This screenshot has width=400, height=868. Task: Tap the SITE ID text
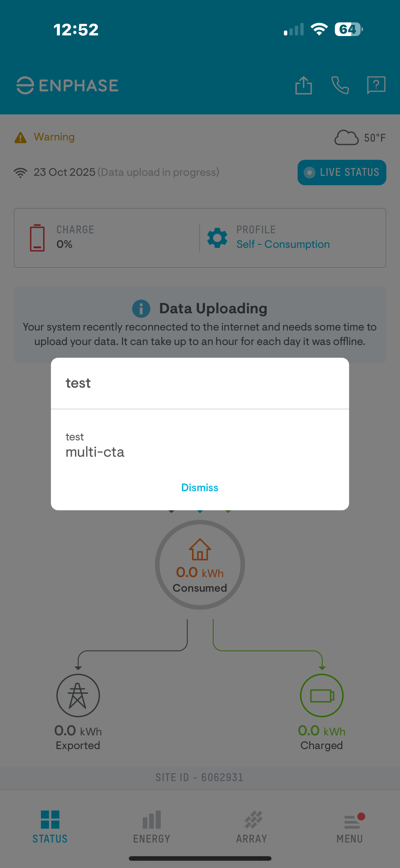pyautogui.click(x=199, y=778)
